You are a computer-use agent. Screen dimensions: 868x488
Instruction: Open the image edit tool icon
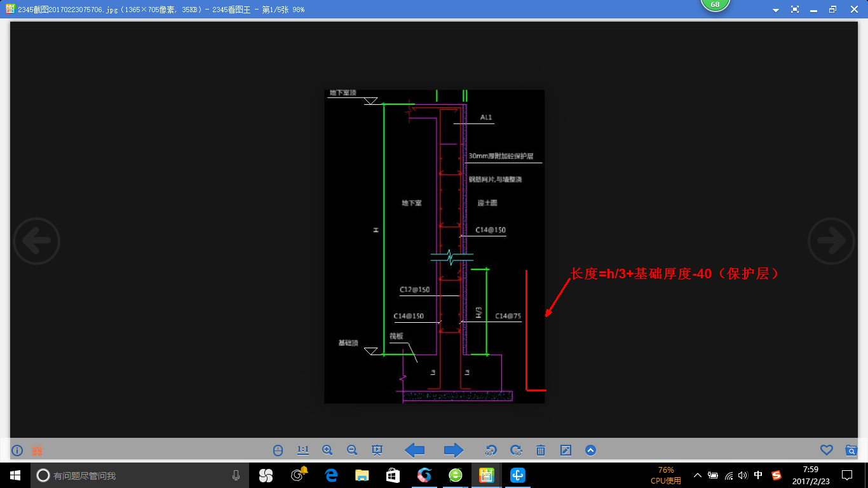(566, 451)
